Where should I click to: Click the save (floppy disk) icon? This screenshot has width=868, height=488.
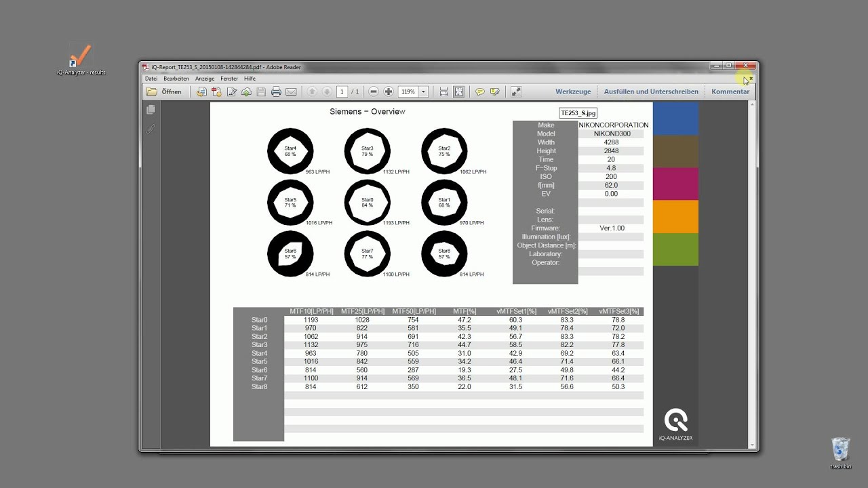point(261,91)
